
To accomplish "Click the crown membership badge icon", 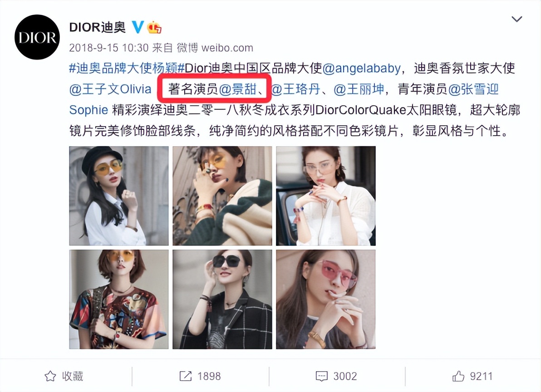I will tap(154, 27).
